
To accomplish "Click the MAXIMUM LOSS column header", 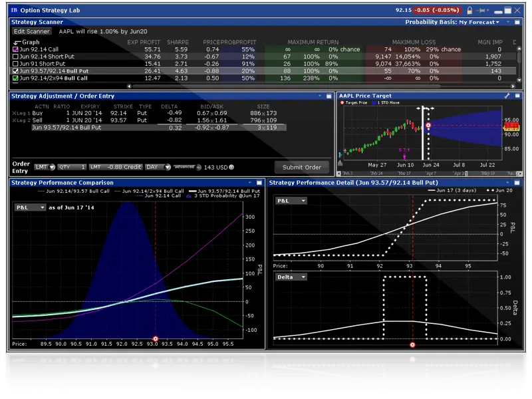I will [x=414, y=43].
